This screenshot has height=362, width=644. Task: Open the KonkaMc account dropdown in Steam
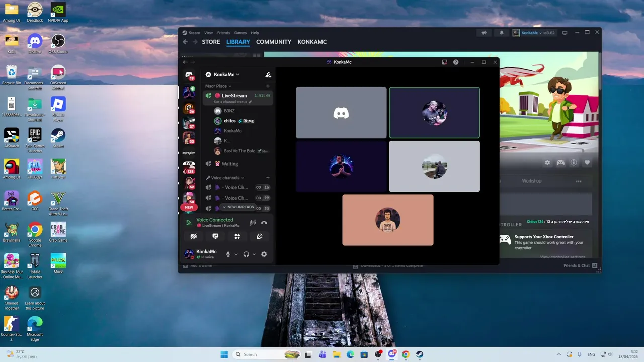tap(534, 33)
